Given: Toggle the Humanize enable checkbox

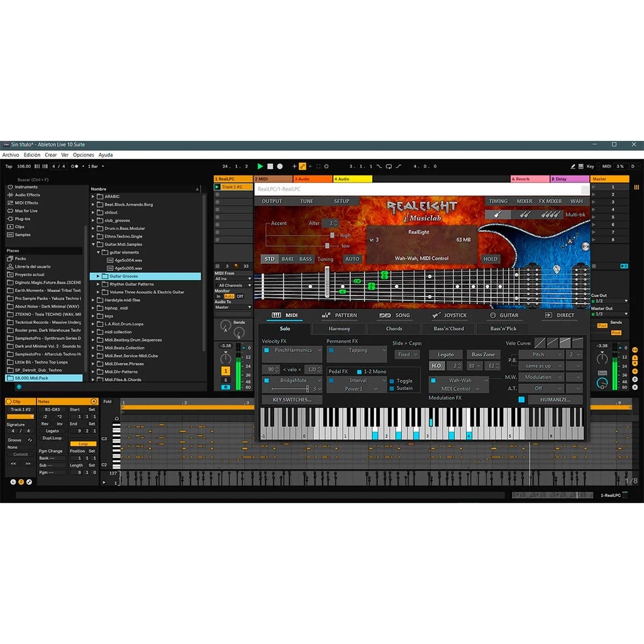Looking at the screenshot, I should point(521,399).
